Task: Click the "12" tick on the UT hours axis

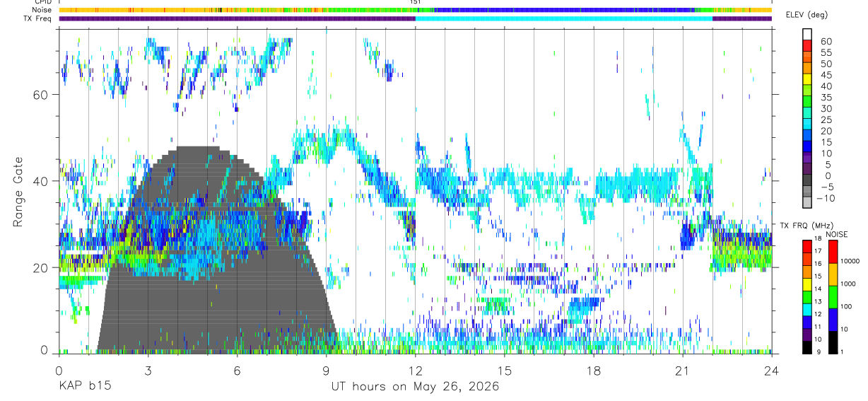Action: point(415,371)
